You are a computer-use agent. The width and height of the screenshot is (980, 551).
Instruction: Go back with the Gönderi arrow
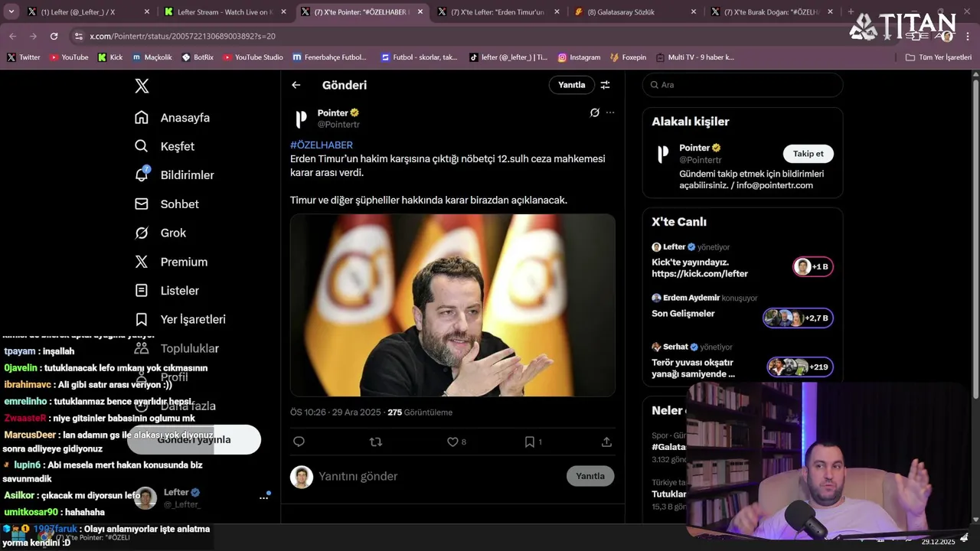(x=296, y=85)
